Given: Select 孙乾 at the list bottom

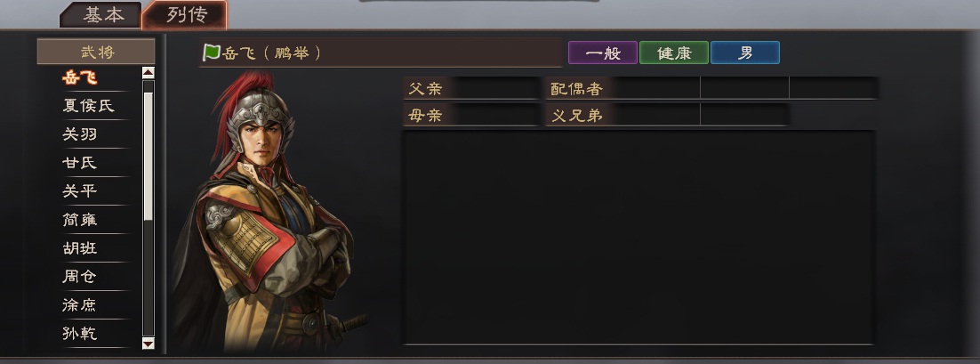Looking at the screenshot, I should 80,334.
